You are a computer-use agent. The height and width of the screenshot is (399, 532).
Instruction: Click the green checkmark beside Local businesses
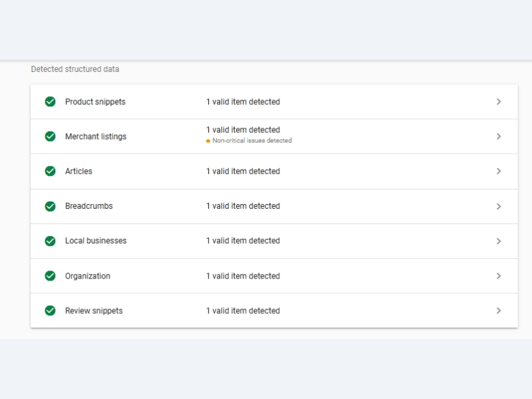click(50, 241)
